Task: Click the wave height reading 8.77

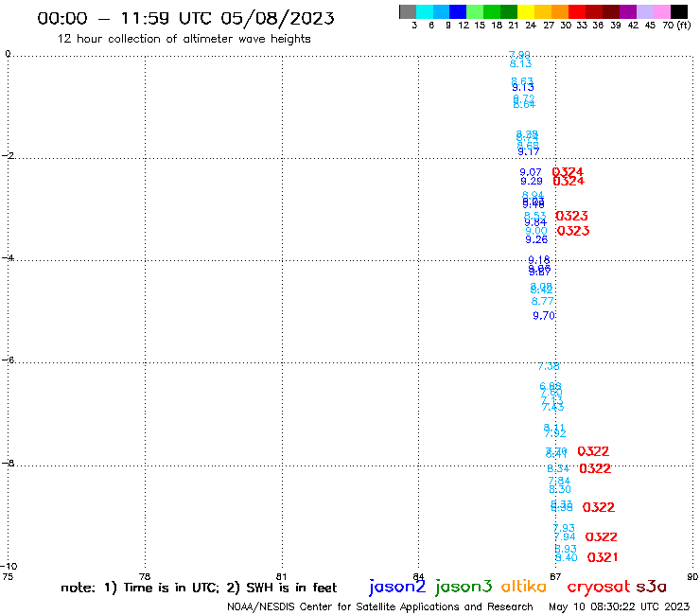Action: click(542, 302)
